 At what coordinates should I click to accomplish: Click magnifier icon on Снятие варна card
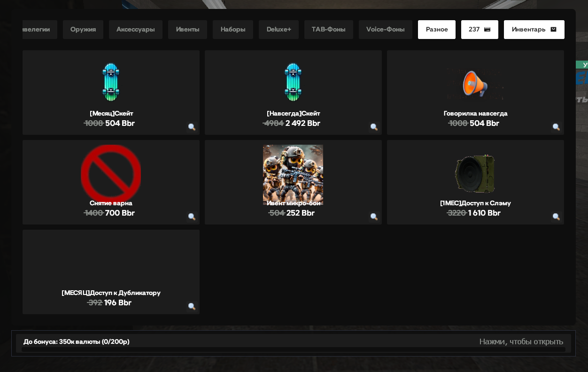[x=192, y=217]
